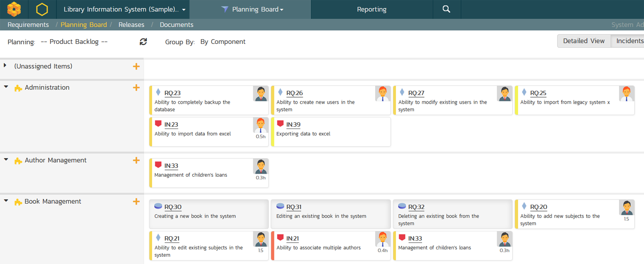Expand the Unassigned Items row

coord(5,65)
